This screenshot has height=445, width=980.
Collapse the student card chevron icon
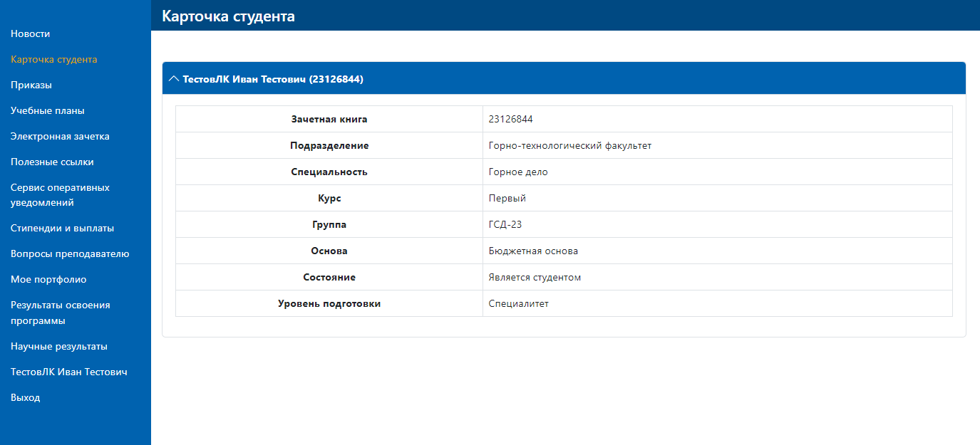pyautogui.click(x=173, y=79)
